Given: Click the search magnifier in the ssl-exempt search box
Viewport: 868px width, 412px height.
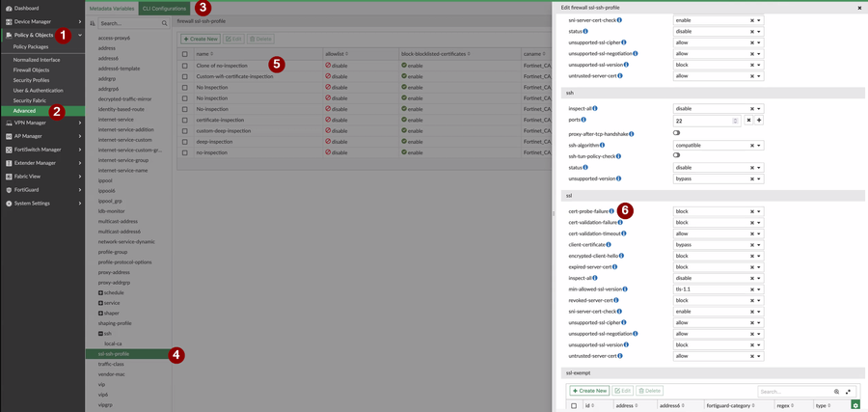Looking at the screenshot, I should 837,392.
